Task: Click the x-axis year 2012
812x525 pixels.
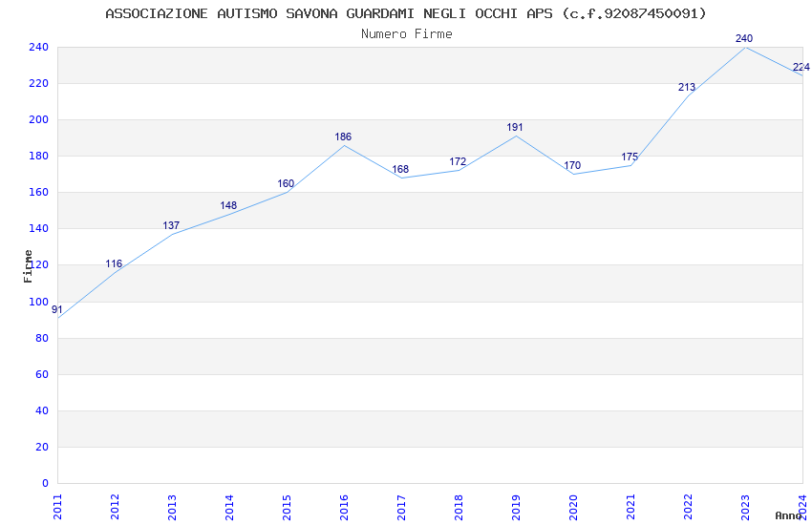Action: tap(115, 507)
